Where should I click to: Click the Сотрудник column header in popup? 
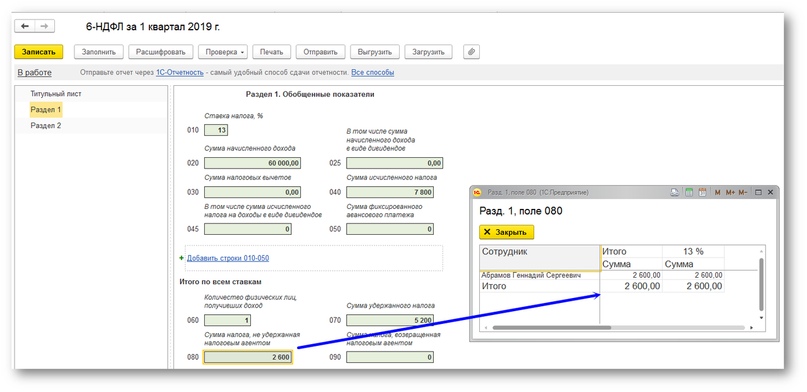coord(539,258)
